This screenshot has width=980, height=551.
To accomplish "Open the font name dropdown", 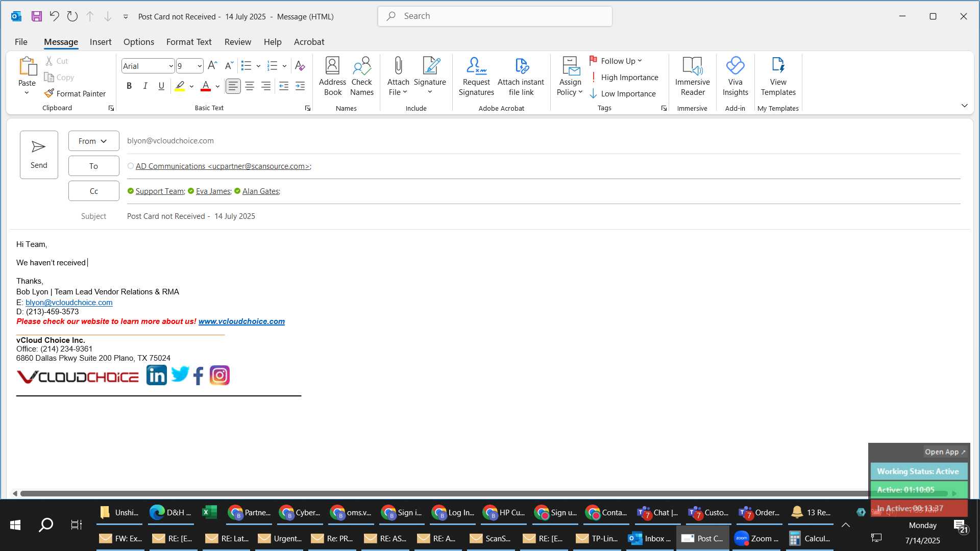I will pos(171,66).
